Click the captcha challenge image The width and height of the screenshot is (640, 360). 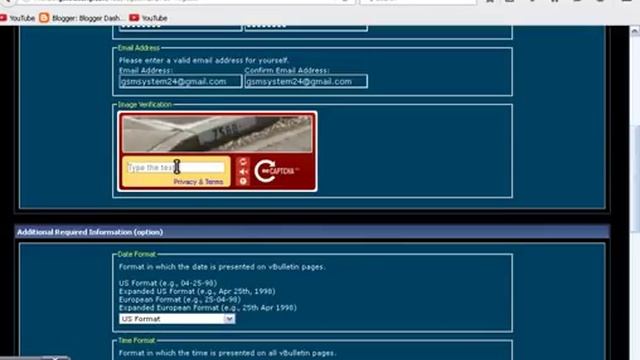(217, 134)
